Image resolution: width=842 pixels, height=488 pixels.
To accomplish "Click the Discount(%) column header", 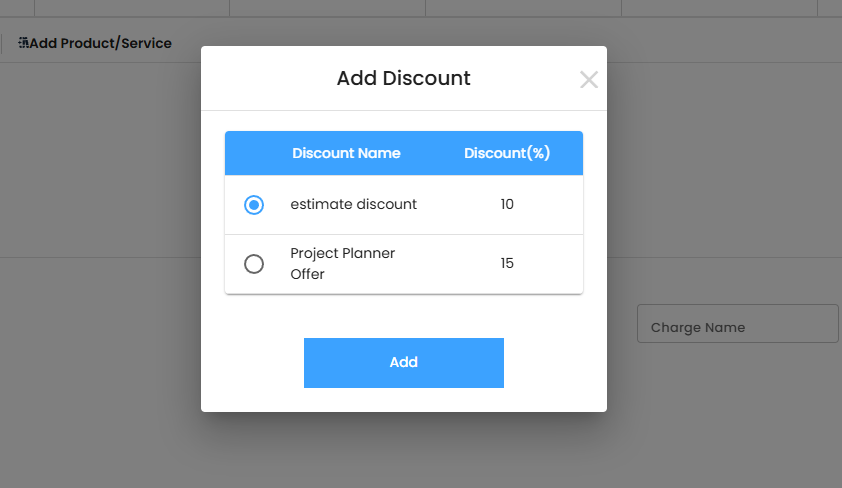I will tap(507, 153).
